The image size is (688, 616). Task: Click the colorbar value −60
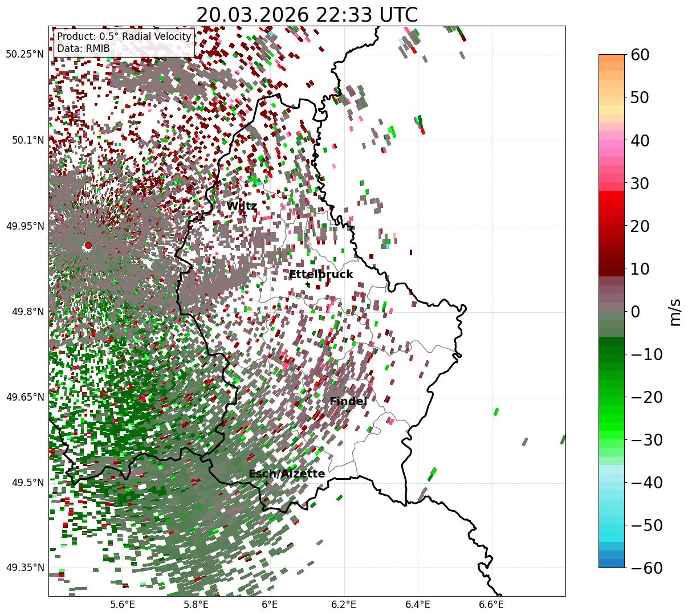[x=646, y=568]
